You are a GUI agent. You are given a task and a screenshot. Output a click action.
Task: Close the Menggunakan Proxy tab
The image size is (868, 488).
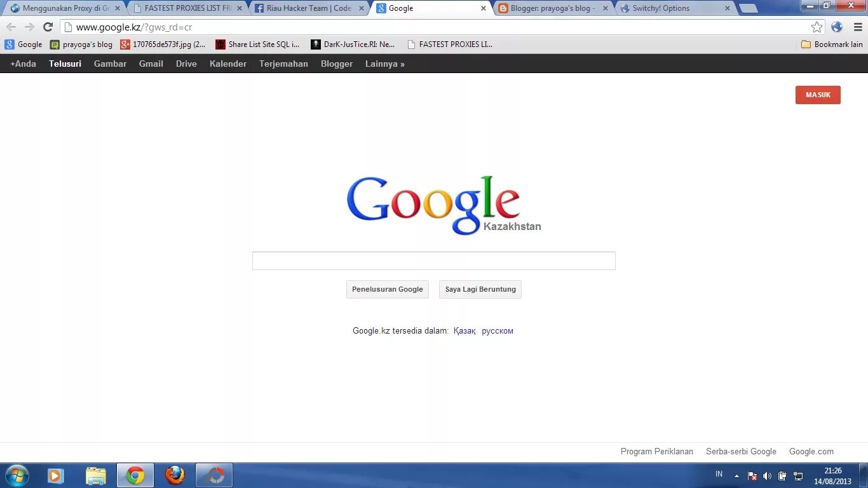pos(117,8)
